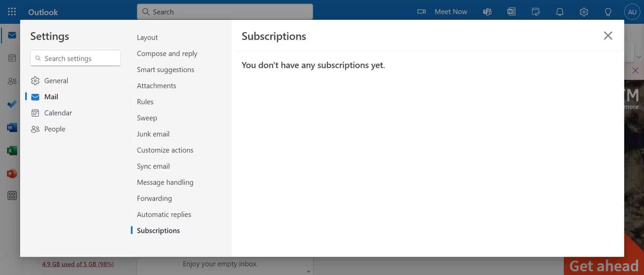Open My Day calendar-check icon

536,12
